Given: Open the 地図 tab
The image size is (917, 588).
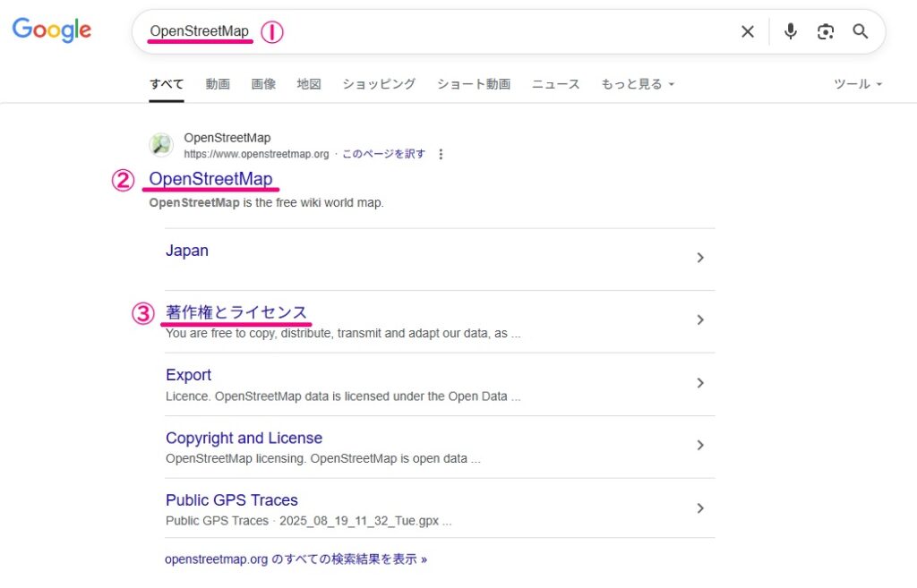Looking at the screenshot, I should pyautogui.click(x=309, y=83).
